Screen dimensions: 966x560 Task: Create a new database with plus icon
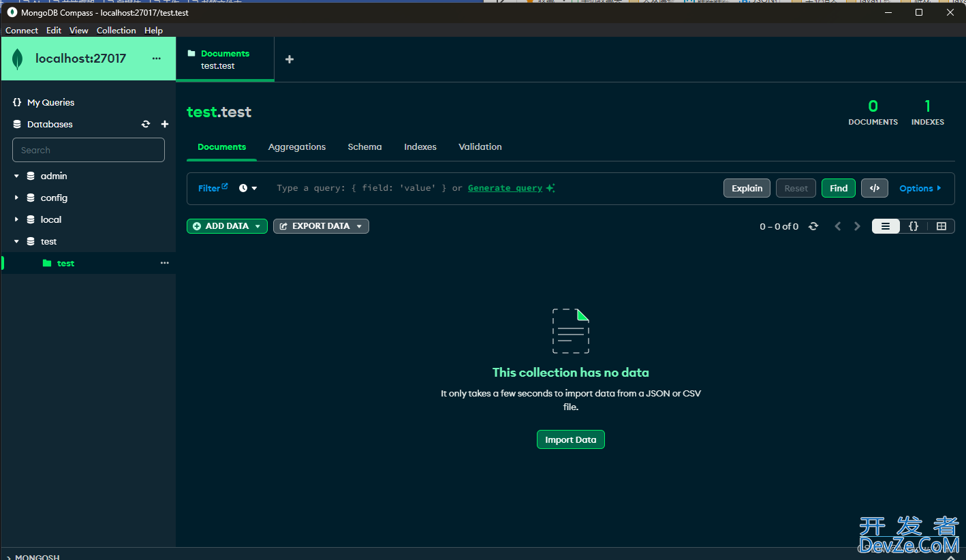point(164,124)
